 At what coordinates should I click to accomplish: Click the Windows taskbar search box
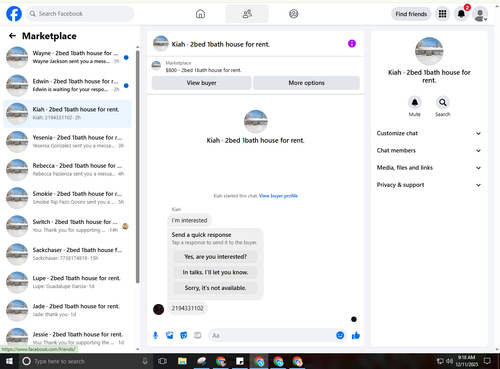click(85, 361)
